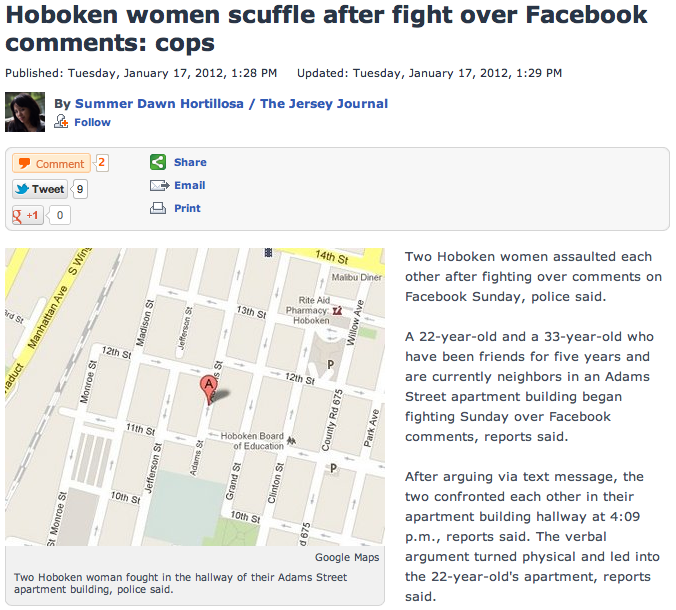Click the Tweet button

click(x=40, y=189)
